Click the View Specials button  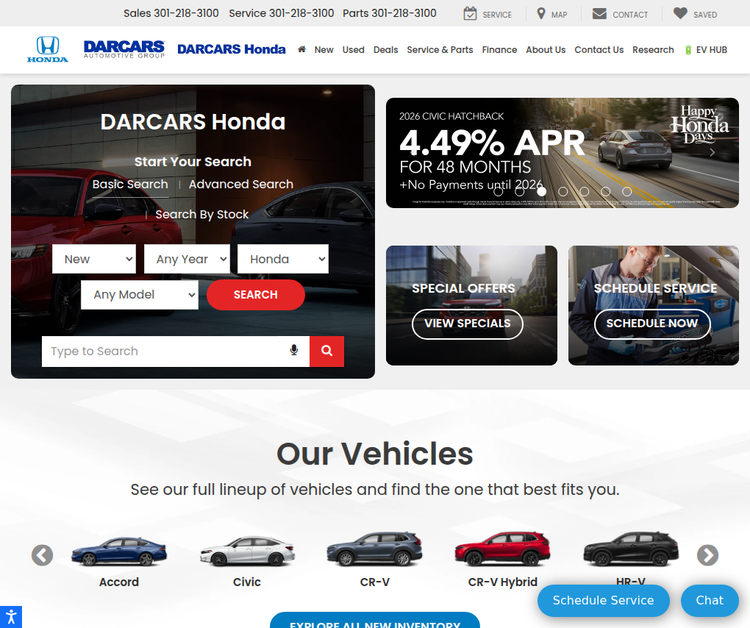467,324
